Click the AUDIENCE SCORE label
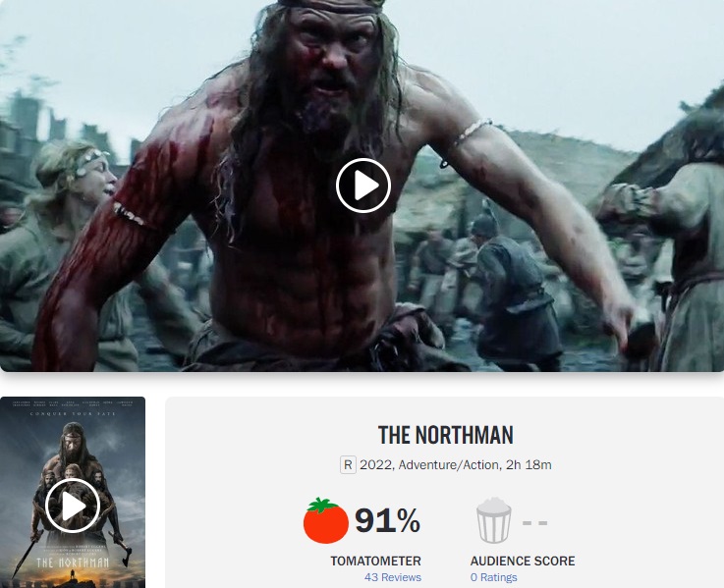724x588 pixels. pos(523,561)
